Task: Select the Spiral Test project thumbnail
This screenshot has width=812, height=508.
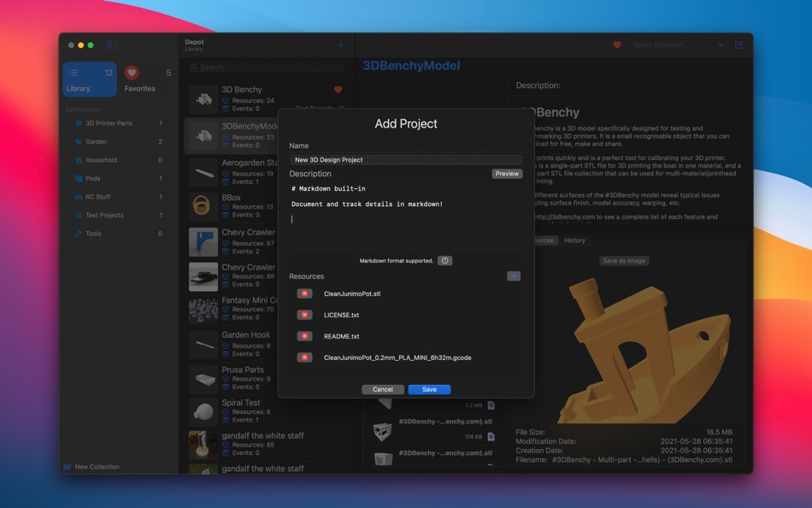Action: pyautogui.click(x=203, y=412)
